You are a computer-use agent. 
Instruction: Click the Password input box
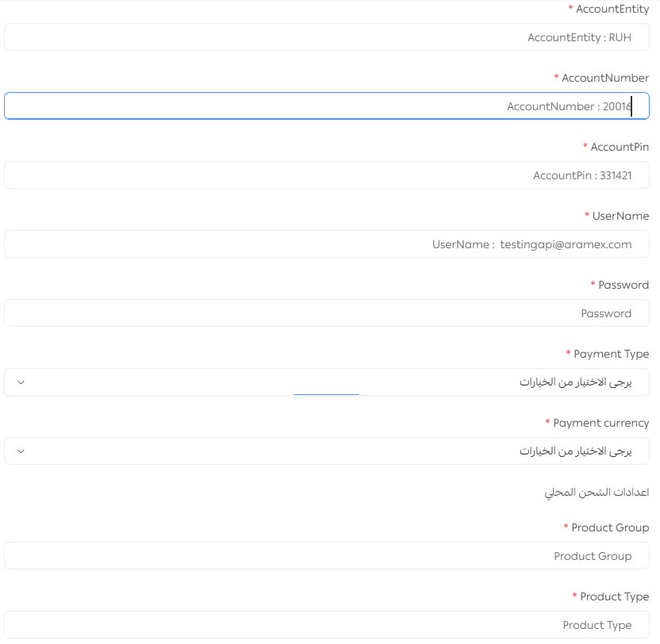326,313
